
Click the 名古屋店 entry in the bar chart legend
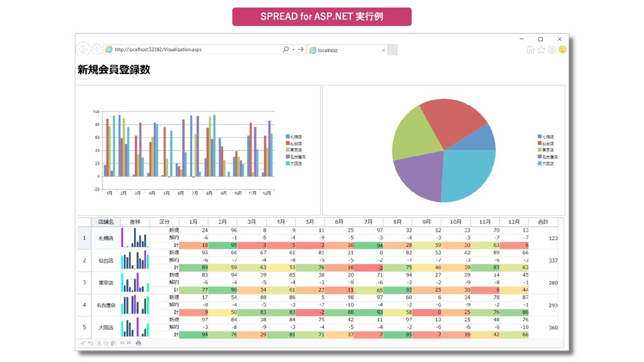point(296,156)
